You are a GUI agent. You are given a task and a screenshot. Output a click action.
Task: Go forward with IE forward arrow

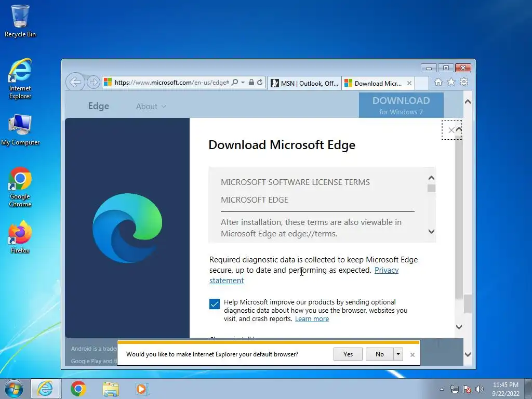[x=94, y=82]
